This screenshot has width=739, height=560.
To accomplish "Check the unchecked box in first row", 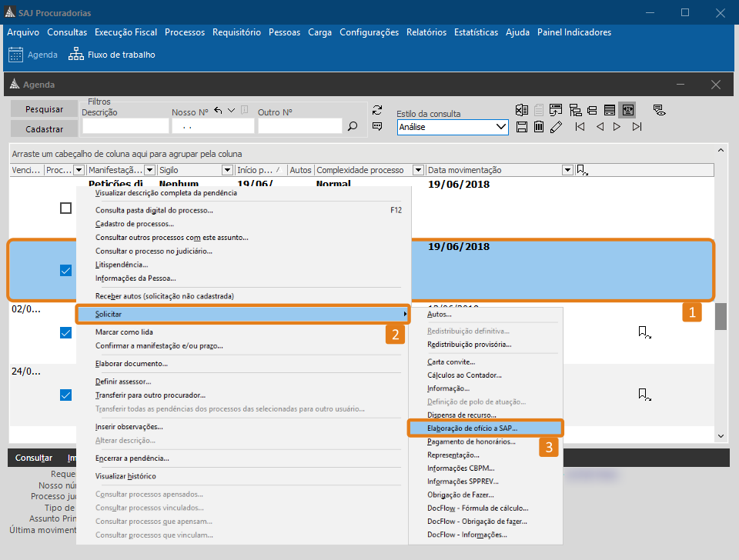I will coord(66,208).
